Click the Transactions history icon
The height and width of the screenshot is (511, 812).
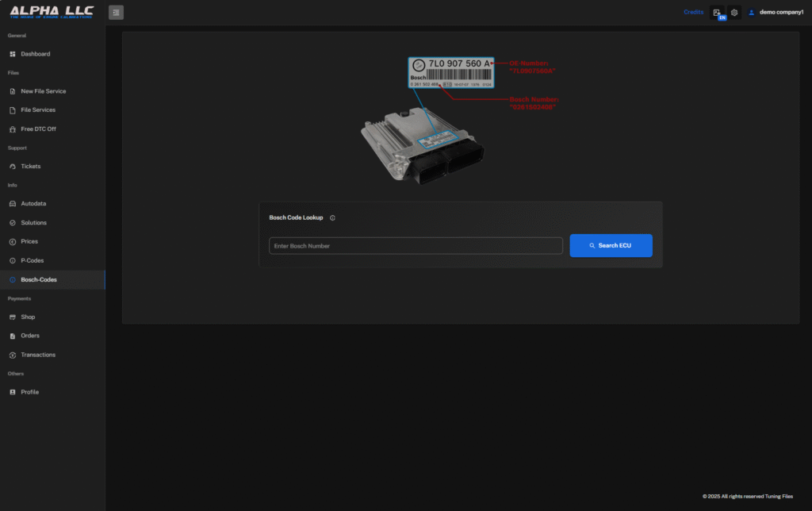13,355
